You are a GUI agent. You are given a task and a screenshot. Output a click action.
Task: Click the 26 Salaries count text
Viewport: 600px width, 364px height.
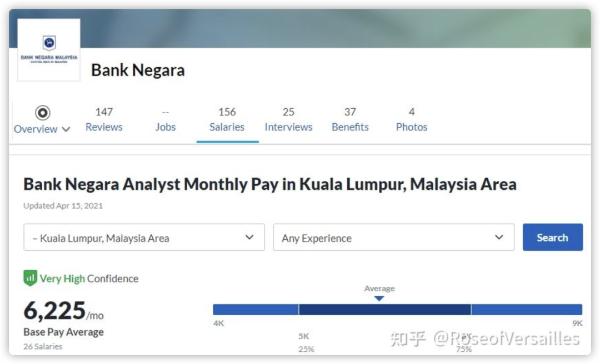pos(43,346)
